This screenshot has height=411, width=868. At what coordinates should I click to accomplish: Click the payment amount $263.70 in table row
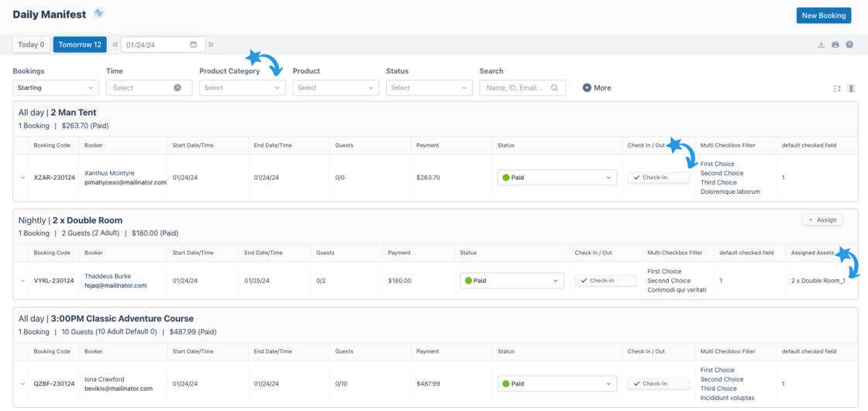(x=429, y=178)
